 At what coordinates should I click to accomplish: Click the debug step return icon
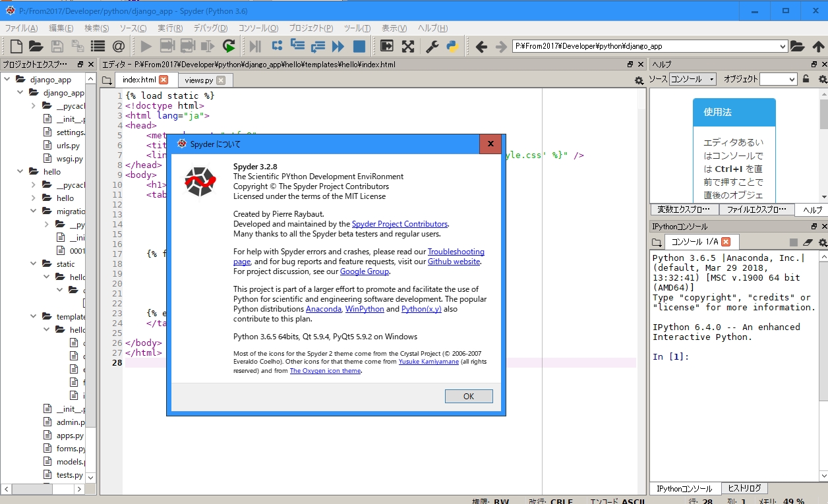point(318,46)
